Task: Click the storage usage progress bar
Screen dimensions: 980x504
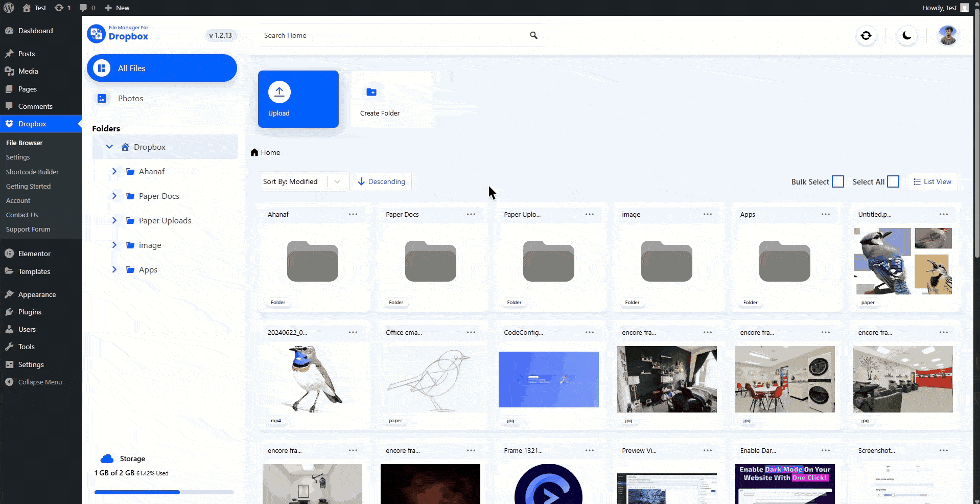Action: [x=164, y=492]
